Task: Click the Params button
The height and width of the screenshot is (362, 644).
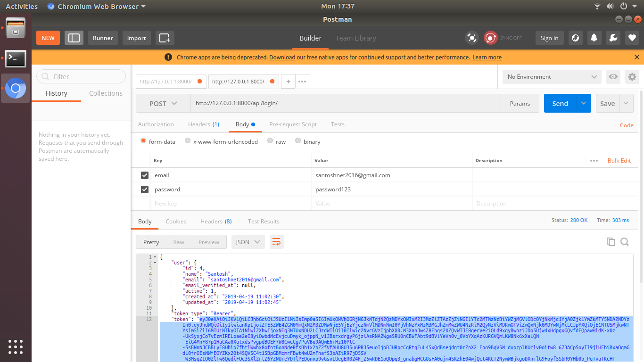Action: [x=520, y=104]
